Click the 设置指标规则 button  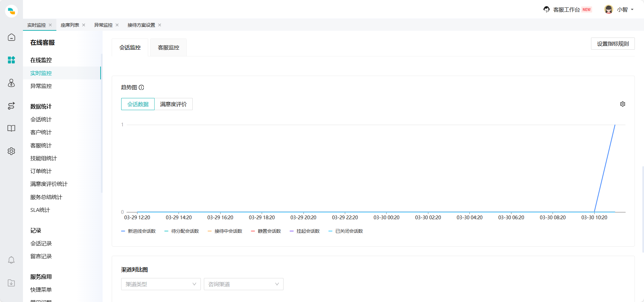tap(613, 44)
